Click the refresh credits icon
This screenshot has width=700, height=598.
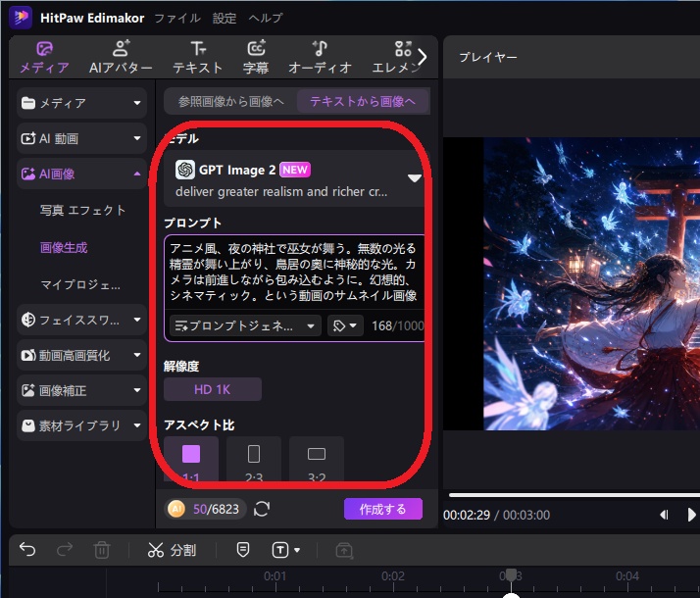pos(262,509)
